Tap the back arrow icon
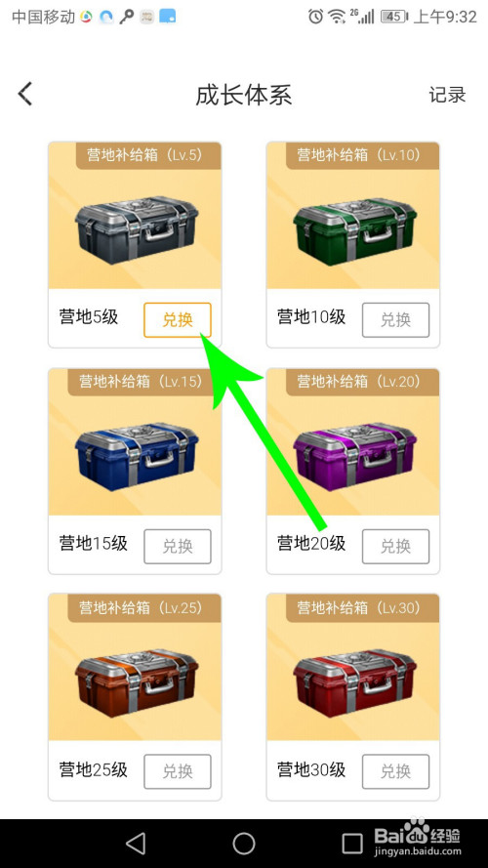The height and width of the screenshot is (868, 488). (x=25, y=94)
